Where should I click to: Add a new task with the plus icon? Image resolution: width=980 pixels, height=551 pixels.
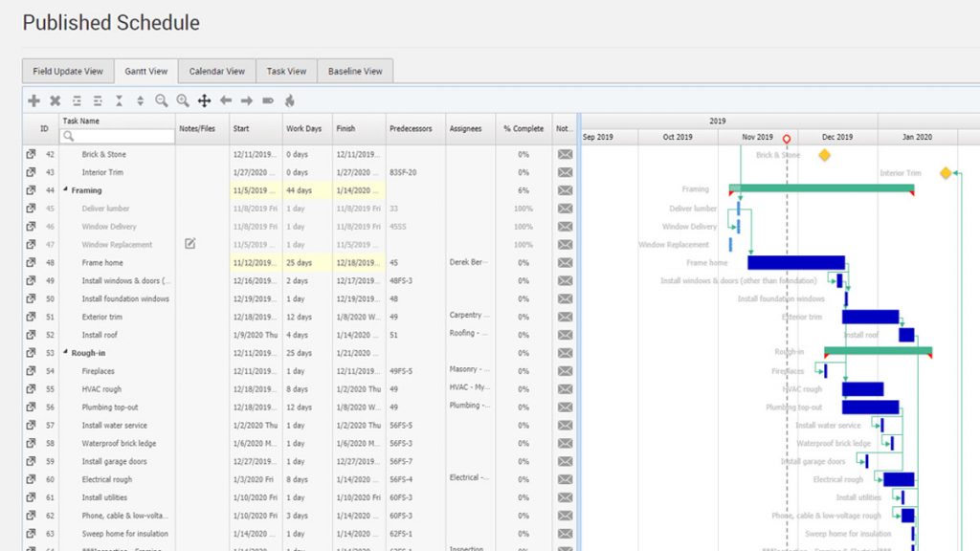coord(33,100)
